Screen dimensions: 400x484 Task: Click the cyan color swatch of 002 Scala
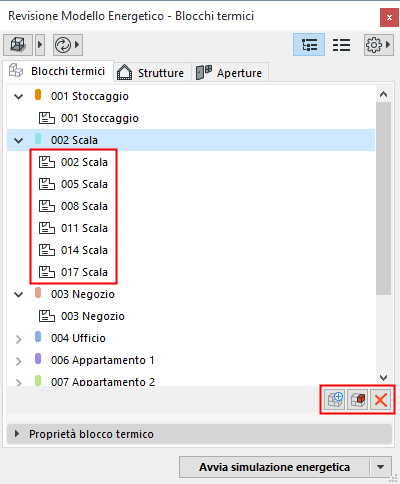tap(38, 139)
